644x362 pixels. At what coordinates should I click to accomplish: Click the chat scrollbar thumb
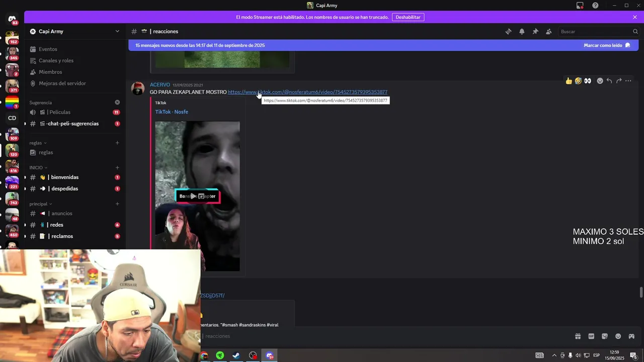point(641,293)
